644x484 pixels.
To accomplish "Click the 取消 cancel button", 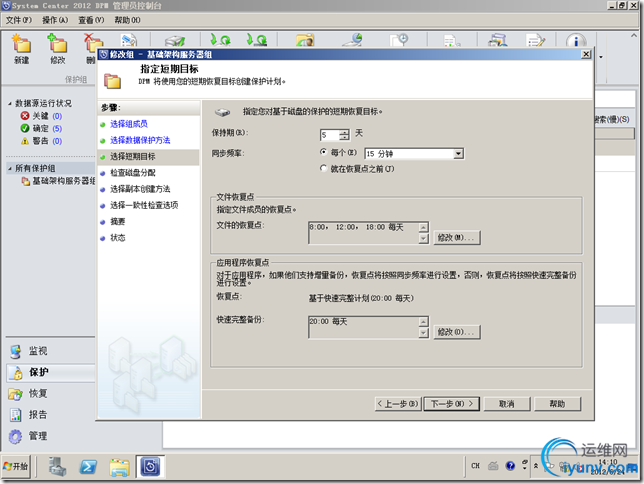I will click(507, 404).
